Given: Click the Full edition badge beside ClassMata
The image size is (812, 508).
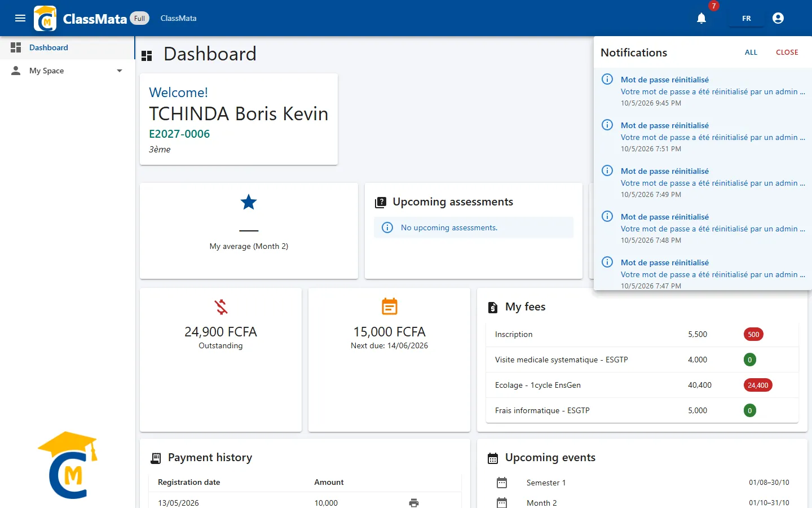Looking at the screenshot, I should (140, 18).
